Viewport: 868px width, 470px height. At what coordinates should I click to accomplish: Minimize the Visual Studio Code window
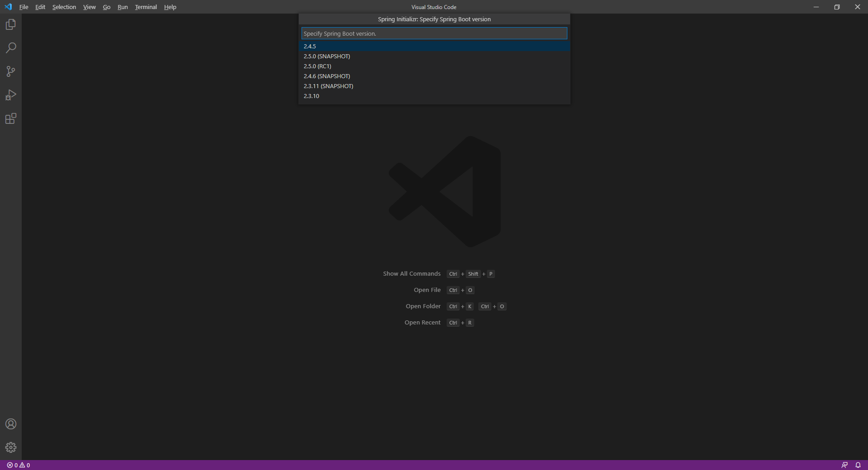point(816,7)
